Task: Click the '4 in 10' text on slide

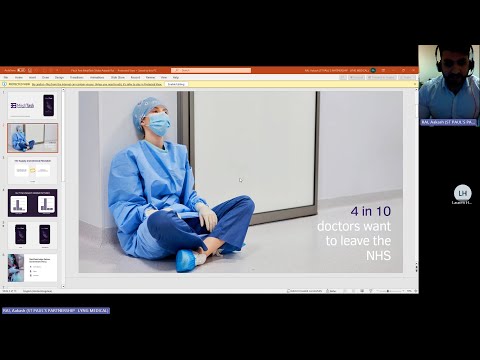Action: [371, 211]
